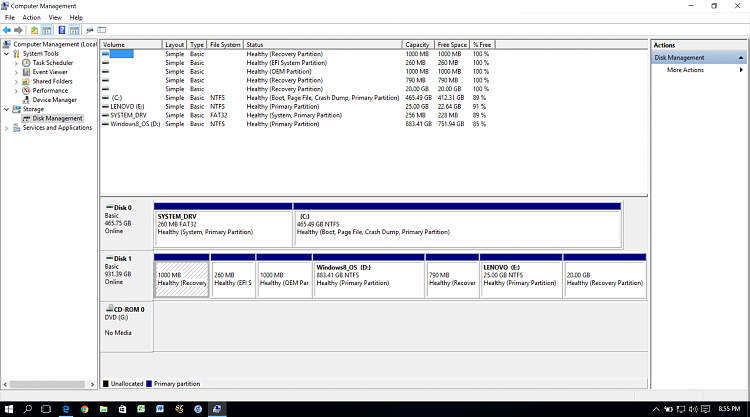The image size is (750, 417).
Task: Toggle the Show/Hide Console Tree icon
Action: pos(47,30)
